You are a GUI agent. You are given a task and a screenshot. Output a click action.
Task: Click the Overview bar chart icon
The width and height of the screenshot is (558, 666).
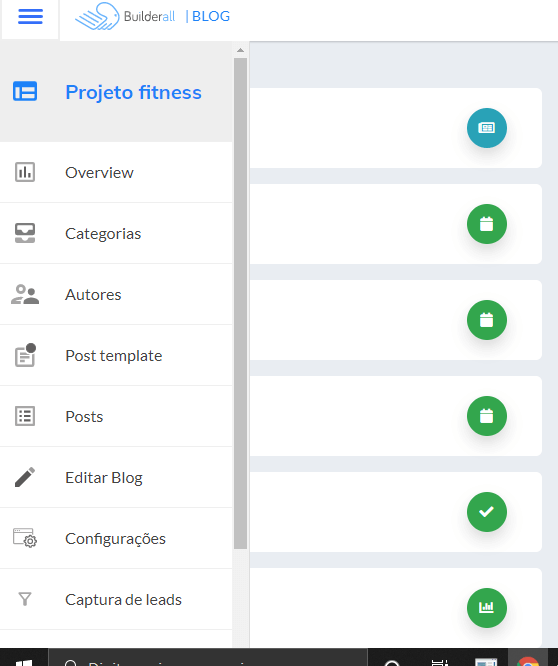(25, 172)
